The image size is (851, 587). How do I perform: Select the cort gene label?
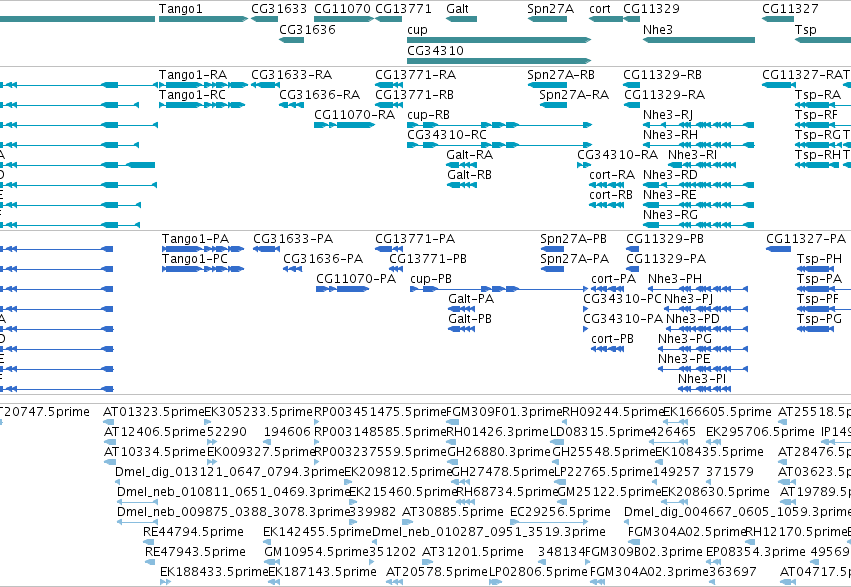[x=600, y=9]
